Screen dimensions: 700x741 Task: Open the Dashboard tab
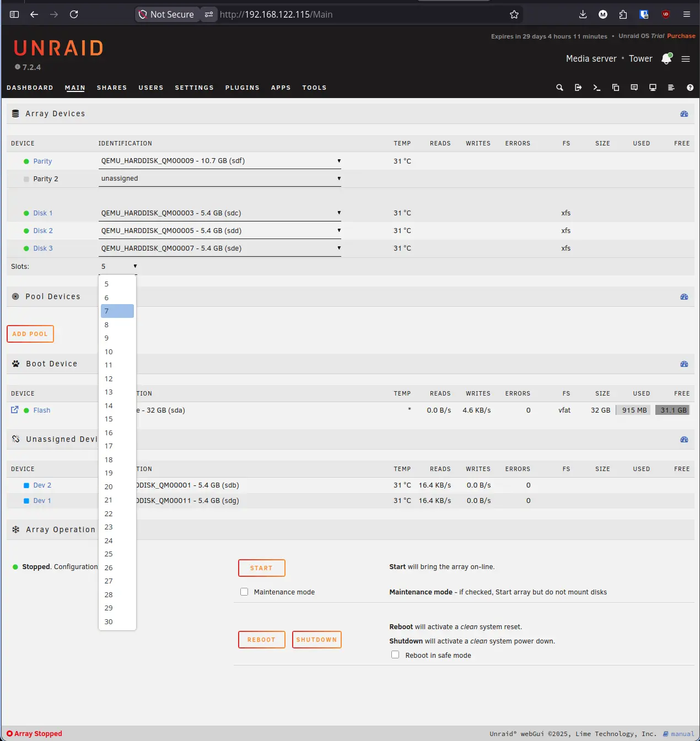tap(30, 88)
